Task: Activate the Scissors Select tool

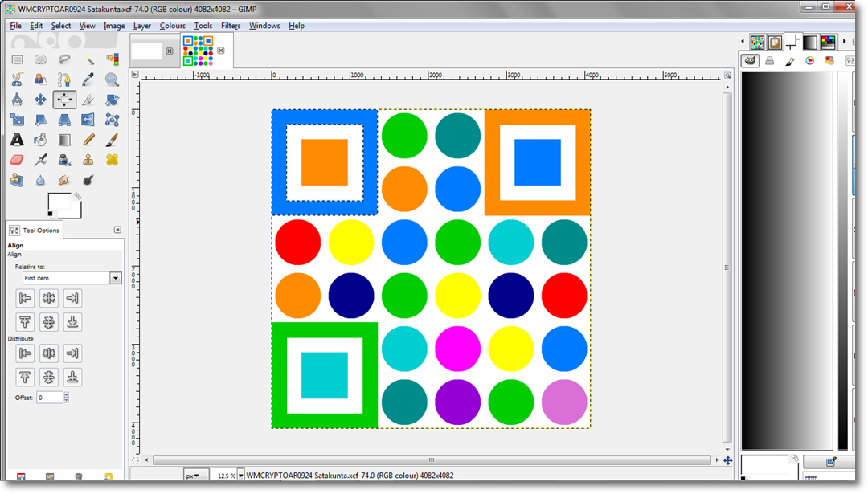Action: point(17,80)
